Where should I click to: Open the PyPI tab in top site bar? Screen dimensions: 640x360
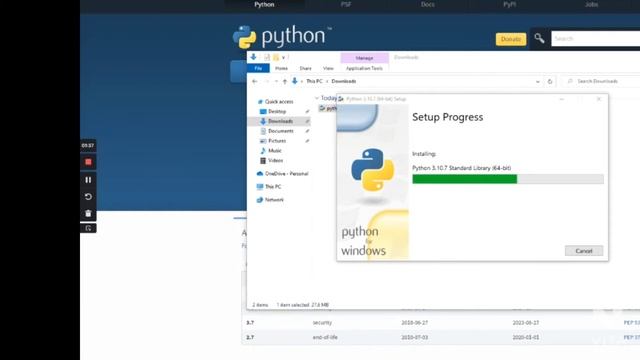point(509,4)
